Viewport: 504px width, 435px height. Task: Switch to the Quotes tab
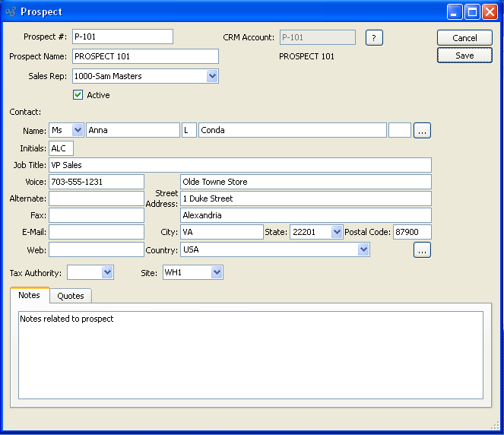point(71,296)
